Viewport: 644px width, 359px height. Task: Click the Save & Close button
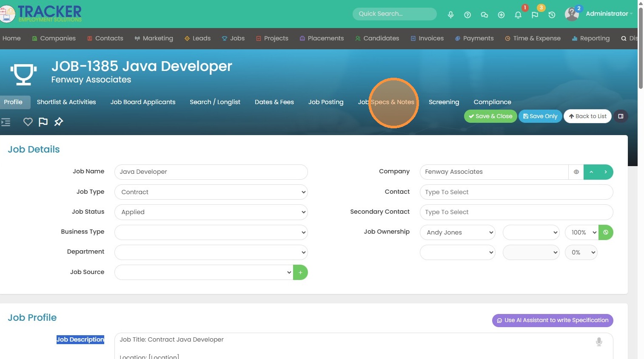(x=490, y=116)
